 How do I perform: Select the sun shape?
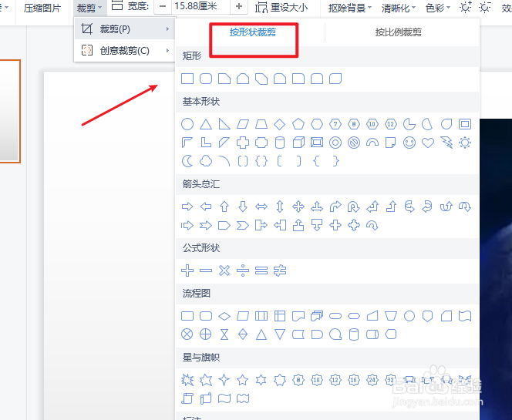(x=465, y=143)
